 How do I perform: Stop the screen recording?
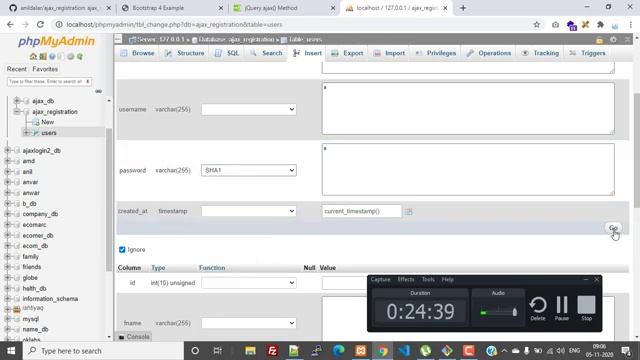pos(587,308)
